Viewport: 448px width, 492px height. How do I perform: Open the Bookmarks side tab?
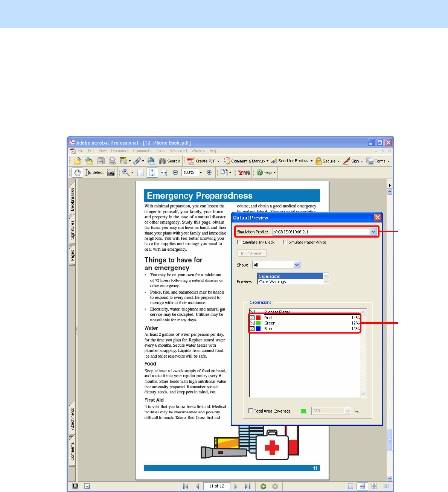point(72,199)
